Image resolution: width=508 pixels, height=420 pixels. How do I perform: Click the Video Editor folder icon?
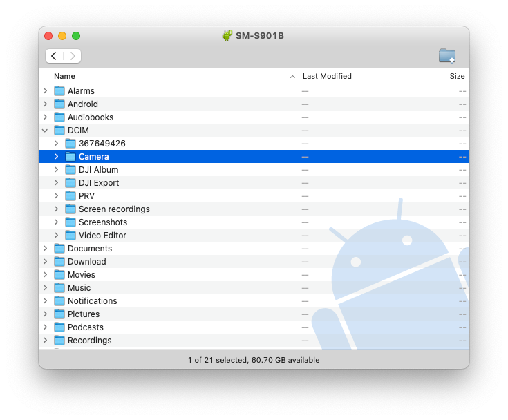pos(70,235)
